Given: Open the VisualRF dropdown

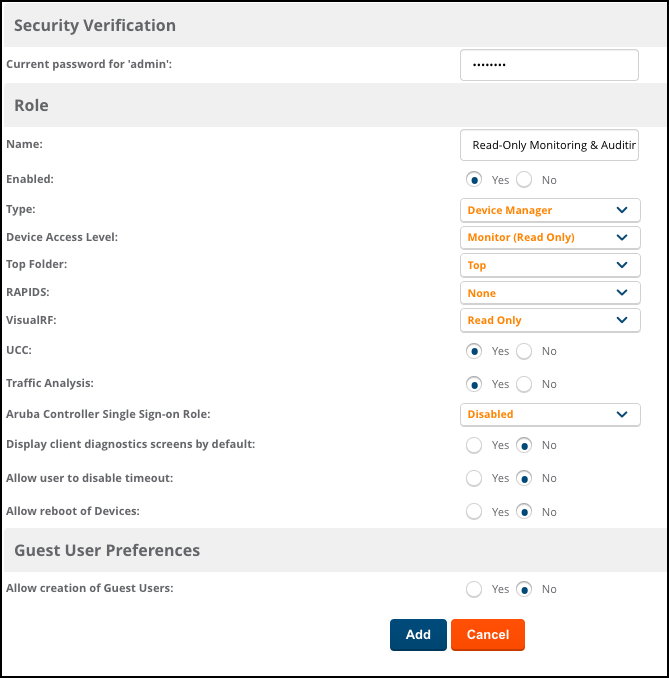Looking at the screenshot, I should click(549, 321).
